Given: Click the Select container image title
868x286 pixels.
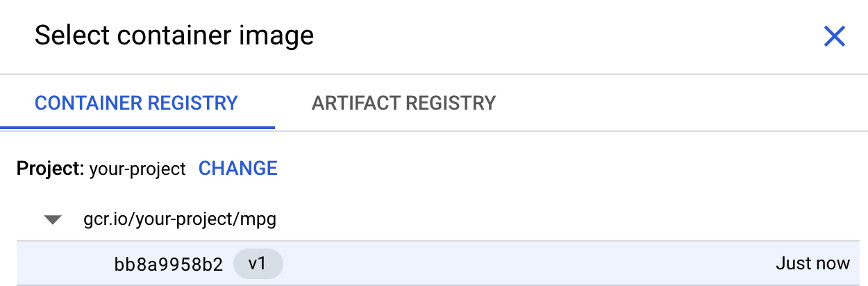Looking at the screenshot, I should click(174, 35).
